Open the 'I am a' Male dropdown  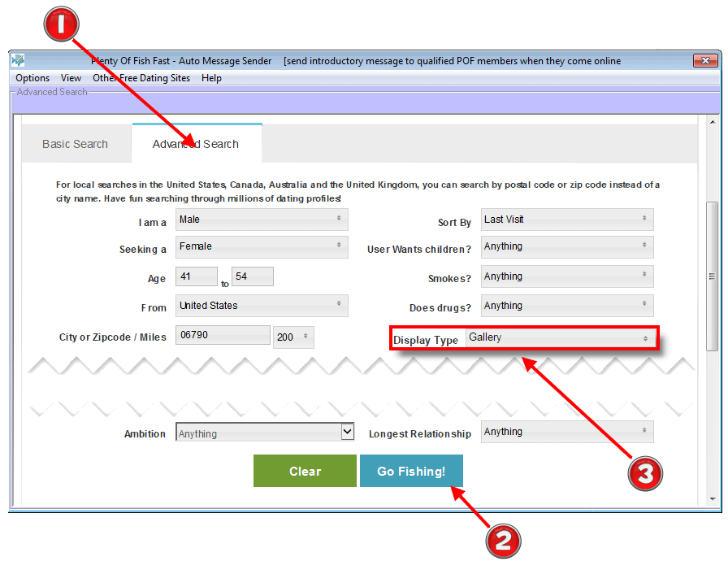[x=262, y=220]
